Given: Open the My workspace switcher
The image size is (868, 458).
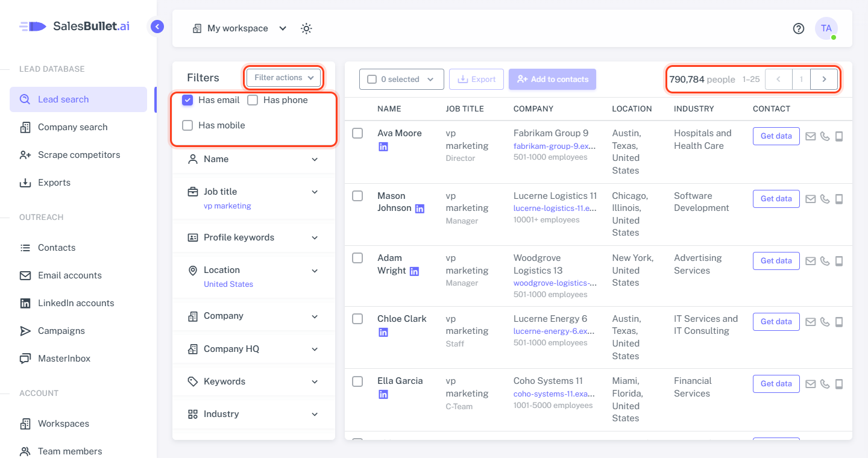Looking at the screenshot, I should pos(239,28).
